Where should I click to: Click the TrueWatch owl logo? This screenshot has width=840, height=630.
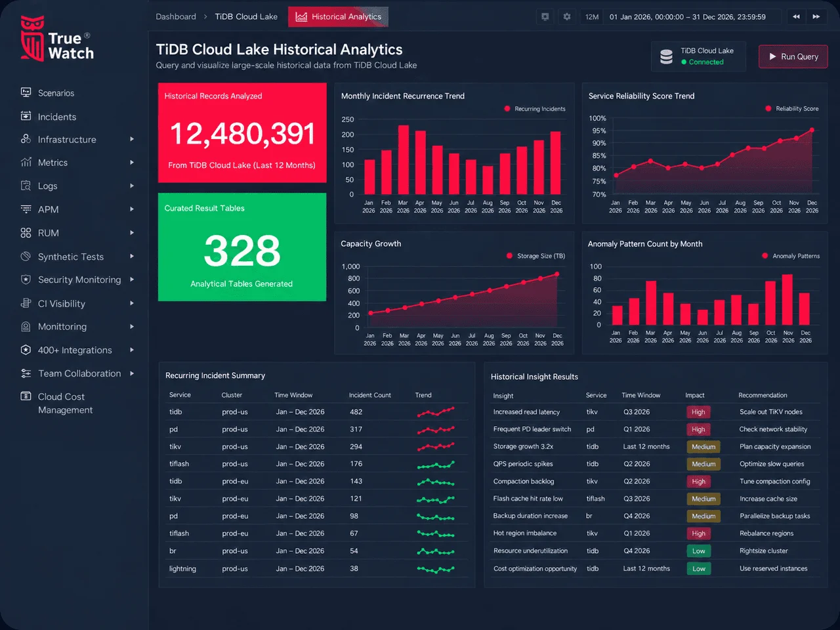[33, 39]
